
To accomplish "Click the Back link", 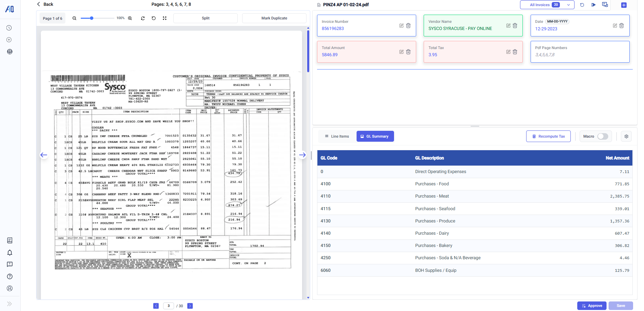I will (45, 4).
